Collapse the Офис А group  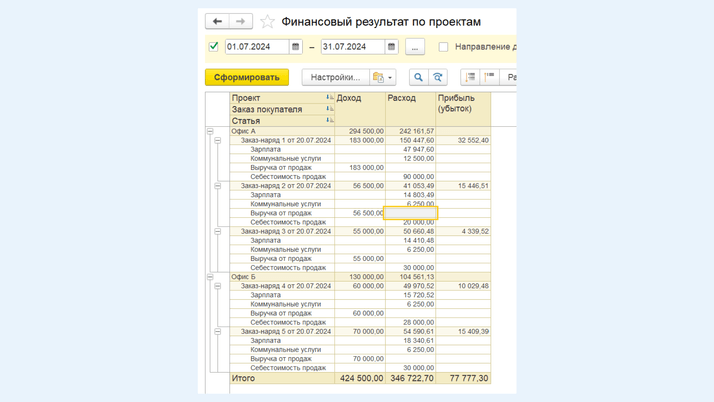point(210,131)
